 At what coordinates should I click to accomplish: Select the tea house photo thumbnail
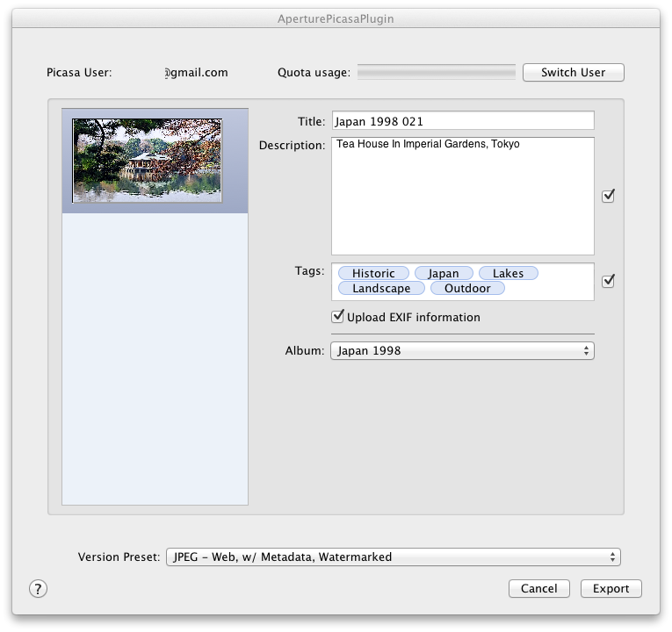(148, 161)
